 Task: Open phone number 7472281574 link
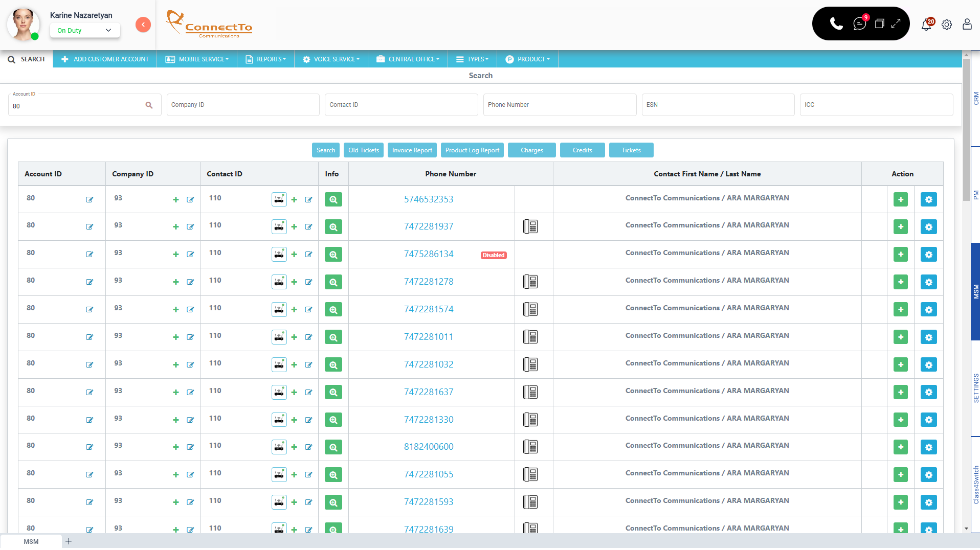(x=429, y=309)
